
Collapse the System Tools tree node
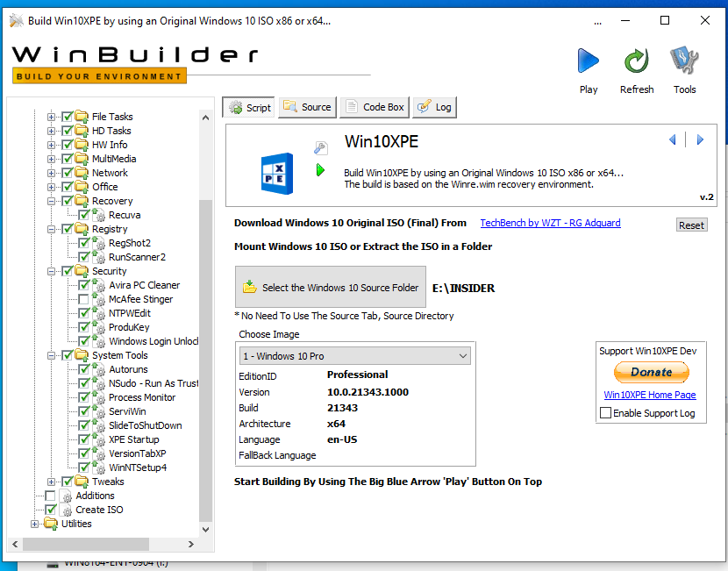tap(52, 355)
